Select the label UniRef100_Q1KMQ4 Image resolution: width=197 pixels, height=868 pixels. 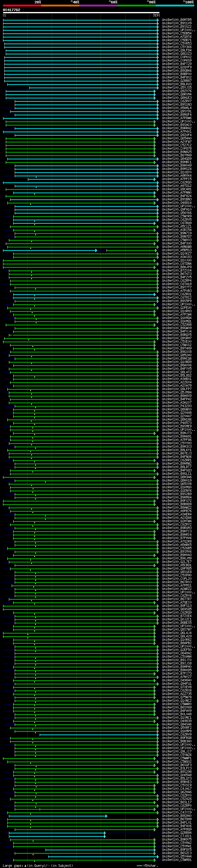pyautogui.click(x=177, y=318)
